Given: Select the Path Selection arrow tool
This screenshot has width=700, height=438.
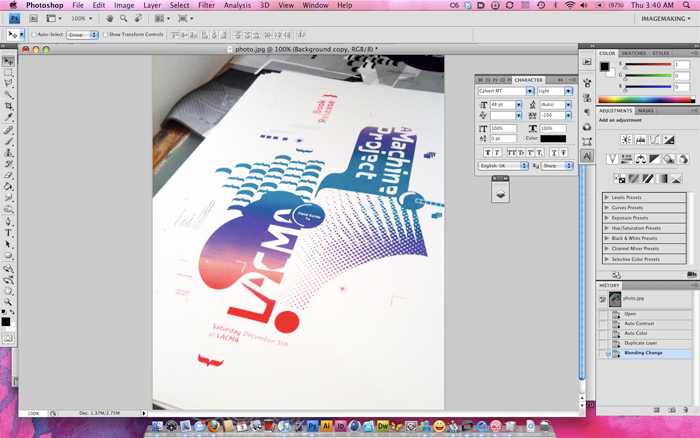Looking at the screenshot, I should tap(8, 244).
